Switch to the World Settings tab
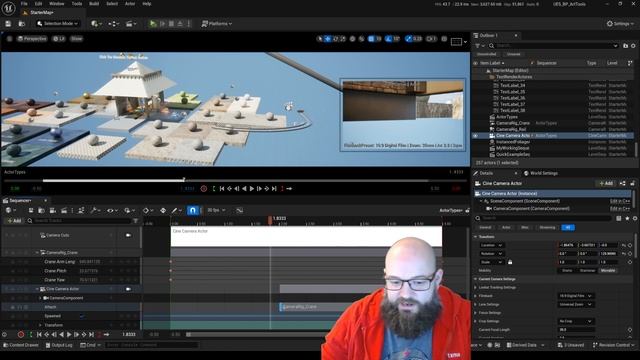This screenshot has height=360, width=640. pyautogui.click(x=541, y=173)
